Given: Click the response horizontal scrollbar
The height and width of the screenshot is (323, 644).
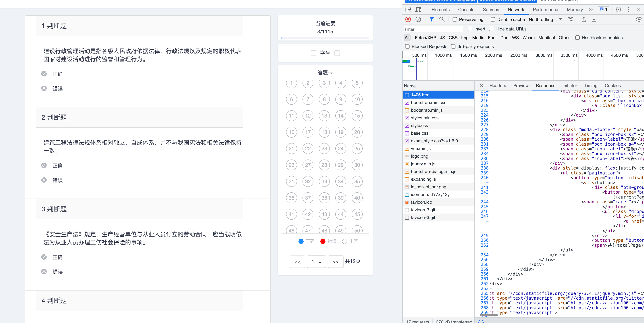Looking at the screenshot, I should [x=489, y=315].
